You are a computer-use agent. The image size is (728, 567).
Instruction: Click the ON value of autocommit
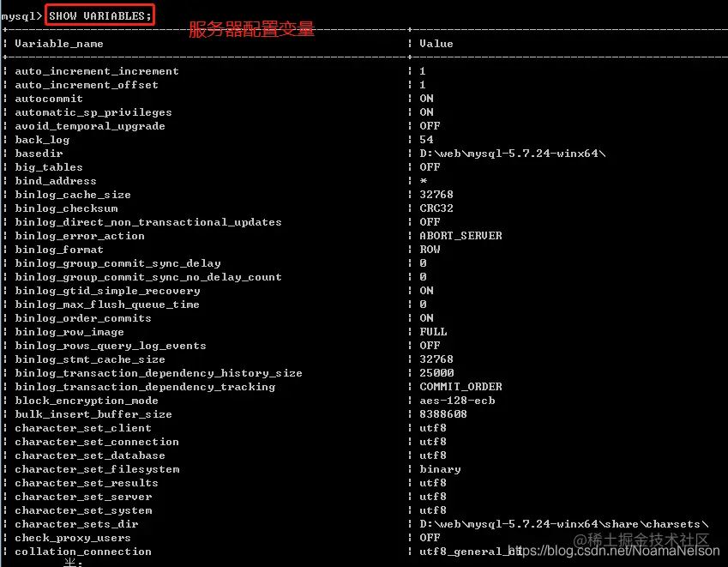(x=426, y=99)
